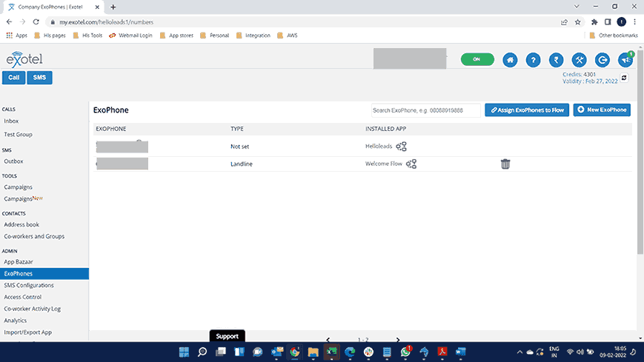Open Import/Export App
The width and height of the screenshot is (644, 362).
click(x=28, y=332)
